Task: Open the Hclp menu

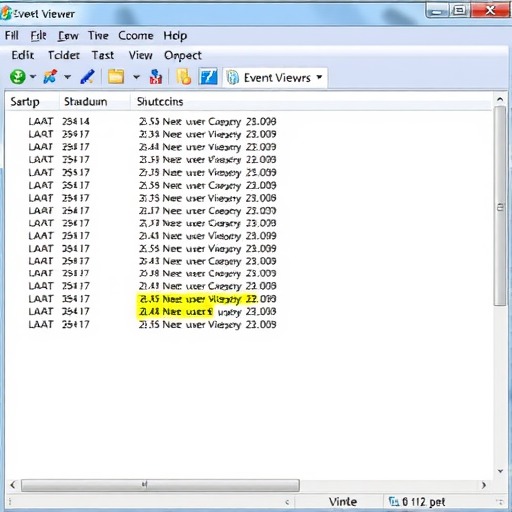Action: coord(175,36)
